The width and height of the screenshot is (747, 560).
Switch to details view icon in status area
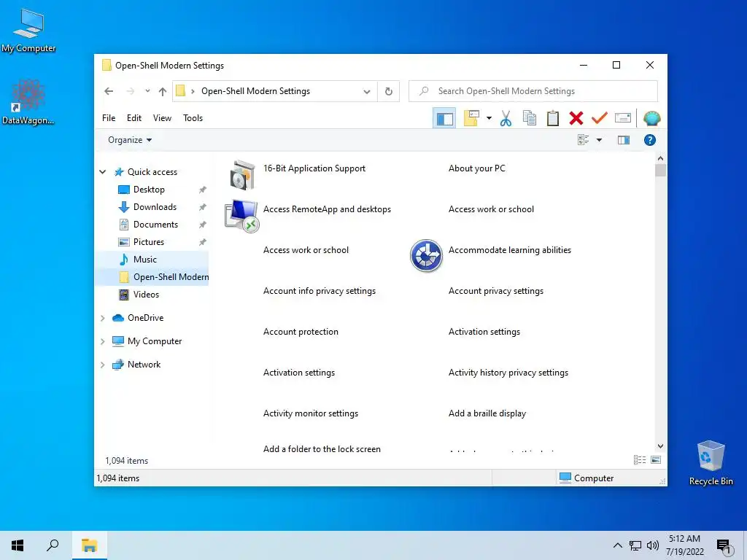point(640,459)
